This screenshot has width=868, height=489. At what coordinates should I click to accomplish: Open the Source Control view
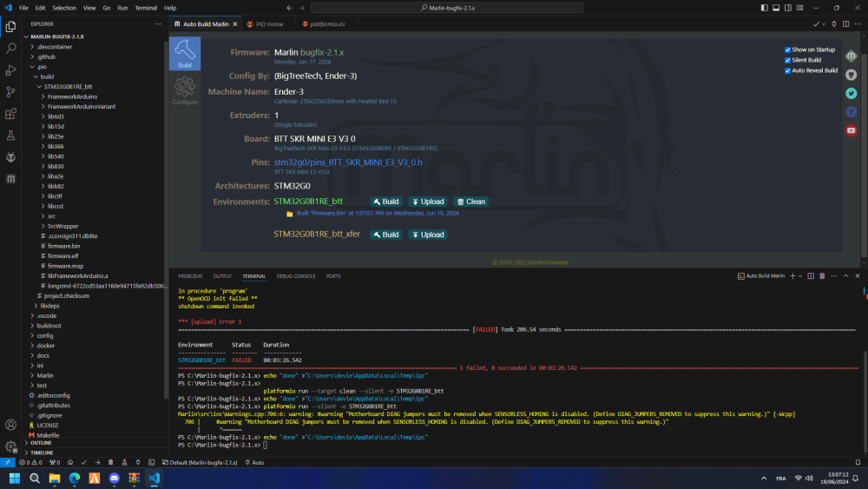point(10,92)
